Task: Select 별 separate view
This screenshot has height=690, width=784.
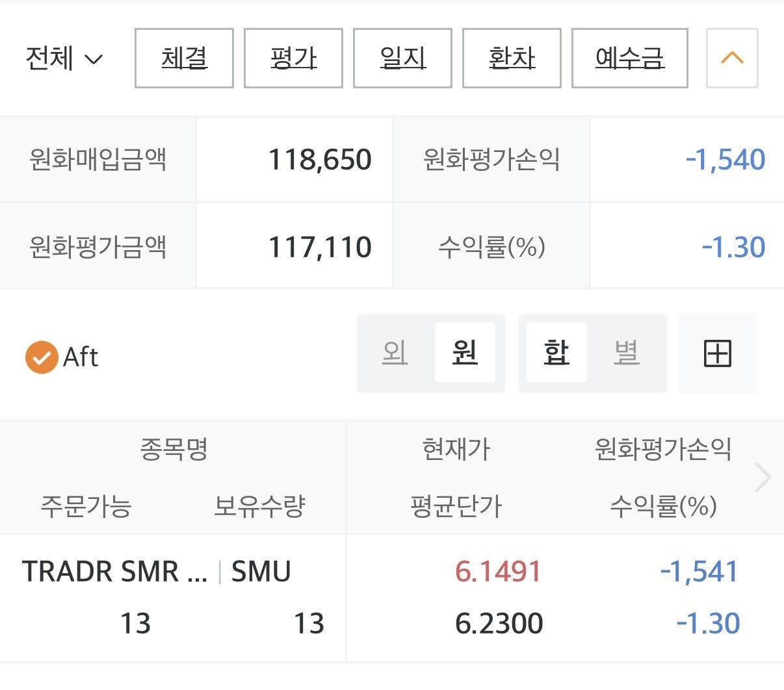Action: tap(627, 353)
